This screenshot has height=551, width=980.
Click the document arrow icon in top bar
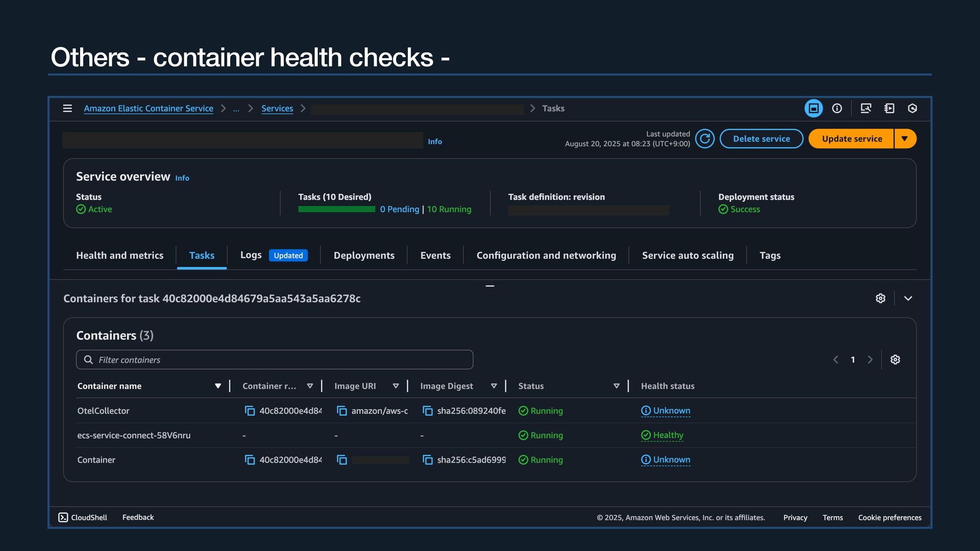(889, 108)
